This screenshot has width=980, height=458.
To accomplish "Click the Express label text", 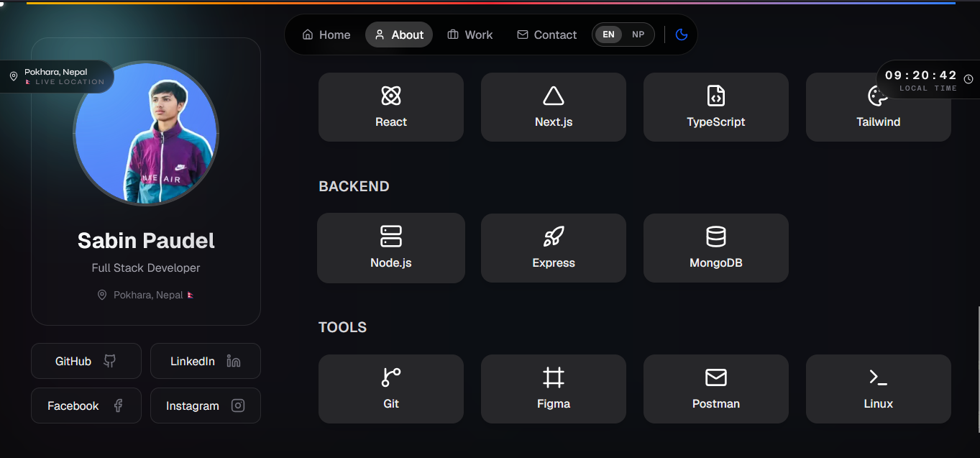I will [x=554, y=262].
